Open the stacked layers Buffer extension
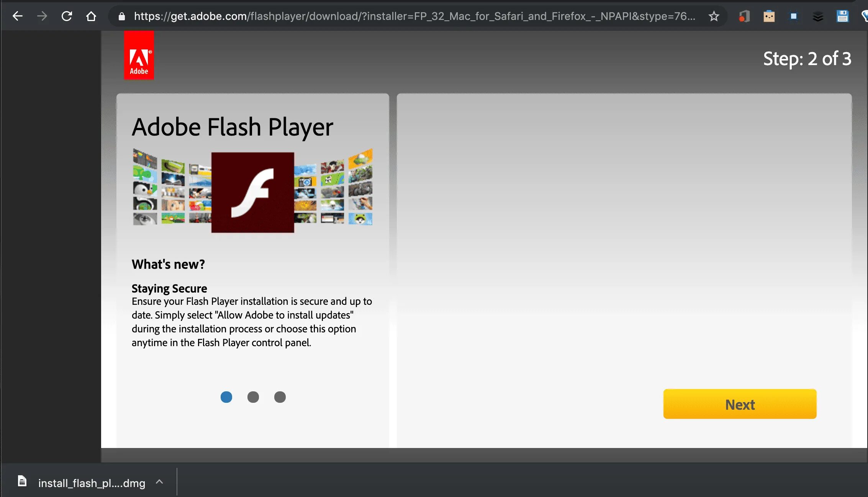 pyautogui.click(x=818, y=16)
